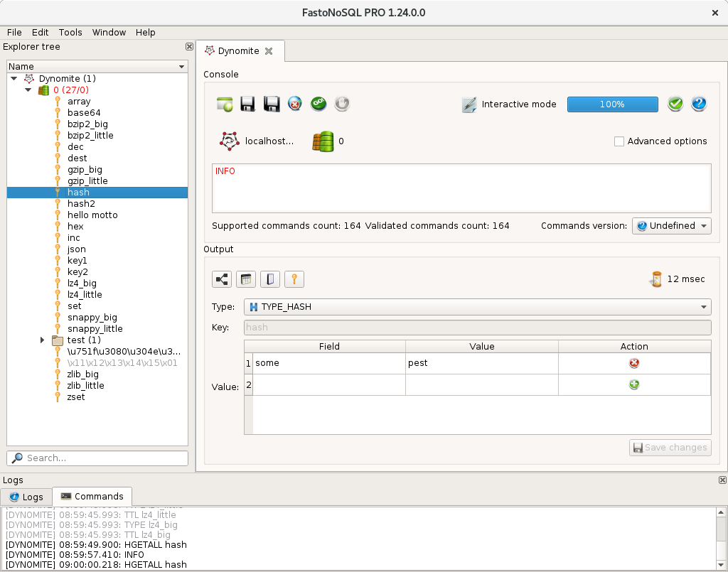Click the first floppy disk save icon
Screen dimensions: 728x572
tap(248, 104)
